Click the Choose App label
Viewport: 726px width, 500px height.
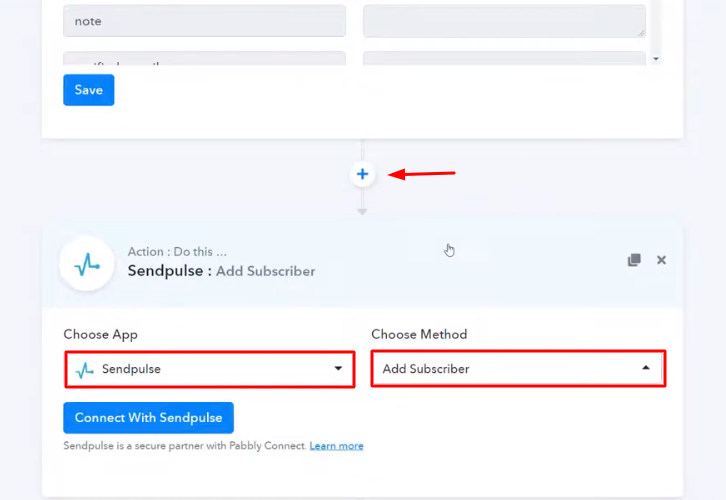(x=100, y=335)
